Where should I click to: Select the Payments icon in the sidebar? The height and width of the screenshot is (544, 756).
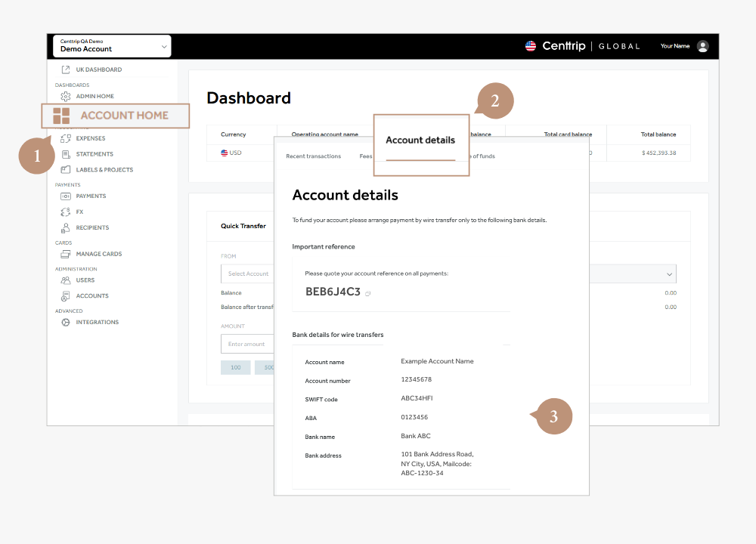click(x=67, y=196)
